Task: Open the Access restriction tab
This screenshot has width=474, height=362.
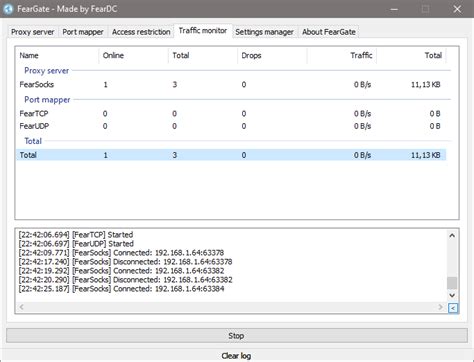Action: 141,32
